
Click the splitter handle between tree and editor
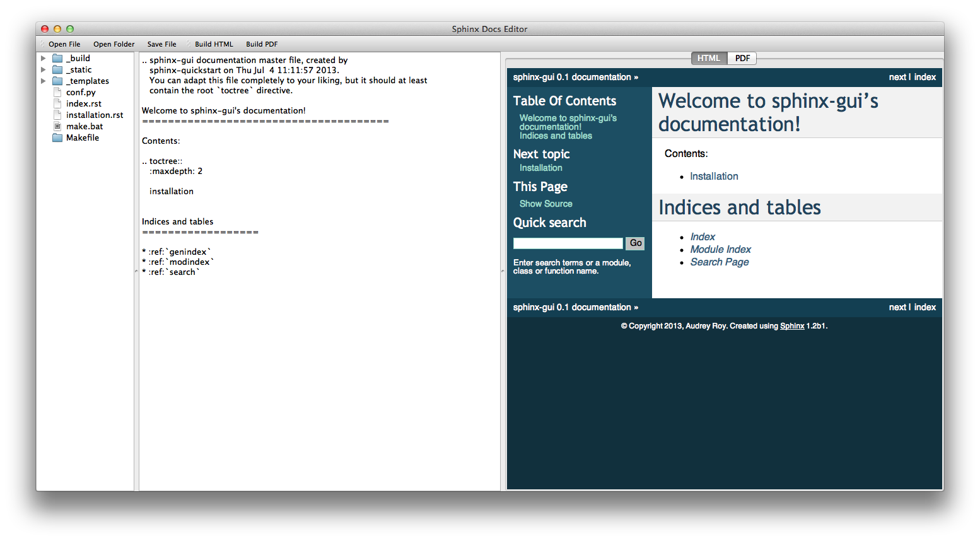click(136, 271)
